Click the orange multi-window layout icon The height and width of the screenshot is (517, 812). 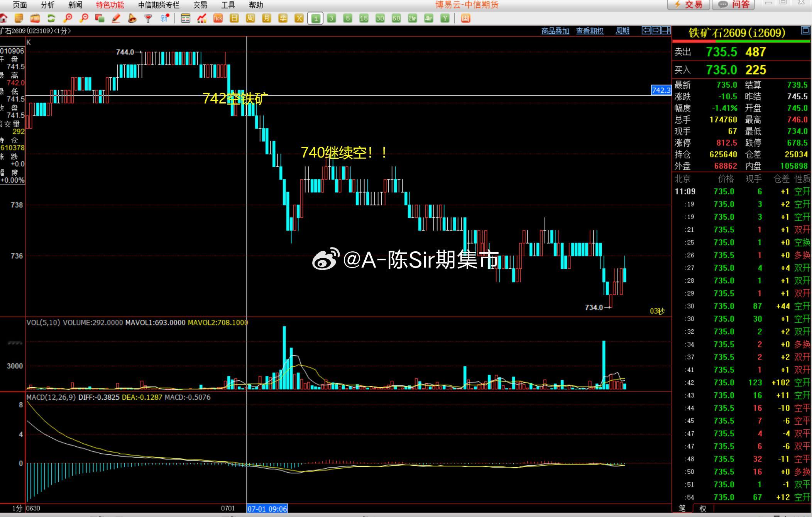466,18
